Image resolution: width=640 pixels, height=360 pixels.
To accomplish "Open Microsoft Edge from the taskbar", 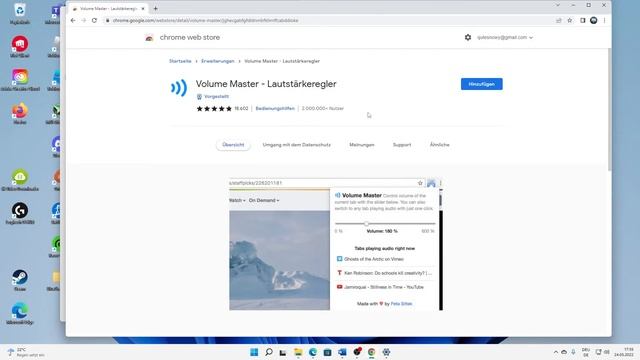I will (x=313, y=352).
